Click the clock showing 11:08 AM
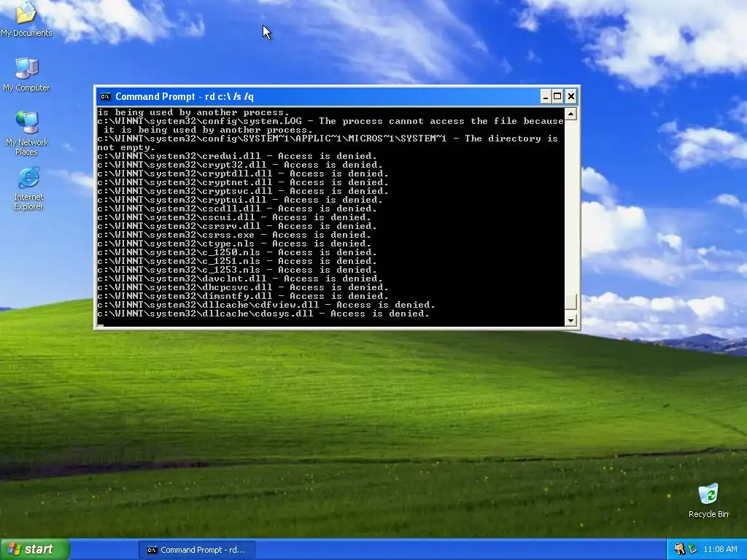The height and width of the screenshot is (560, 747). [720, 550]
